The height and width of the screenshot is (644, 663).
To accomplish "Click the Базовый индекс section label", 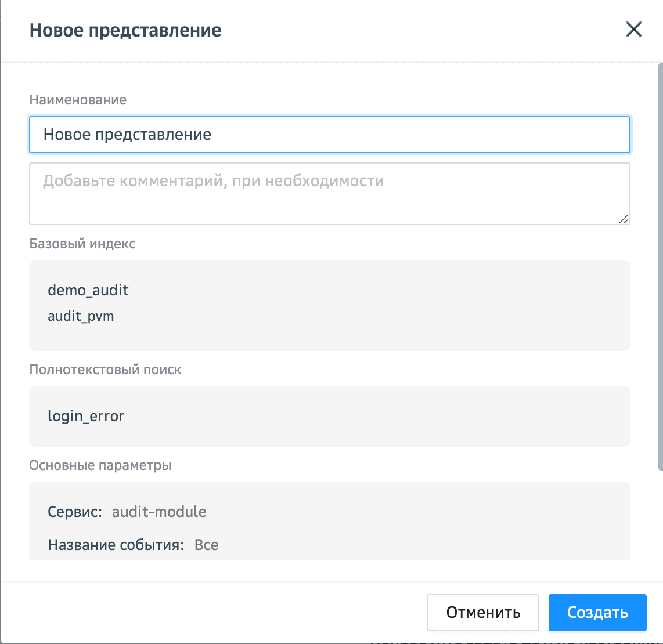I will [82, 243].
